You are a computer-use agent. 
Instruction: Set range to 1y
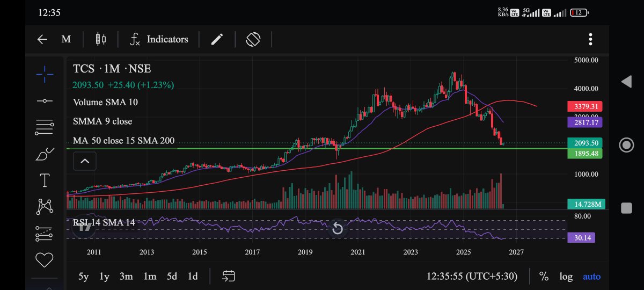(104, 277)
